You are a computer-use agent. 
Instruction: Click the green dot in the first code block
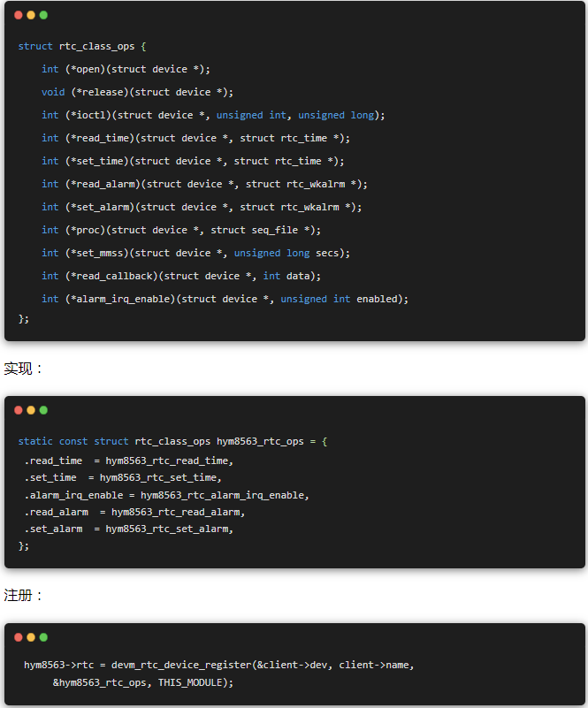click(x=43, y=15)
